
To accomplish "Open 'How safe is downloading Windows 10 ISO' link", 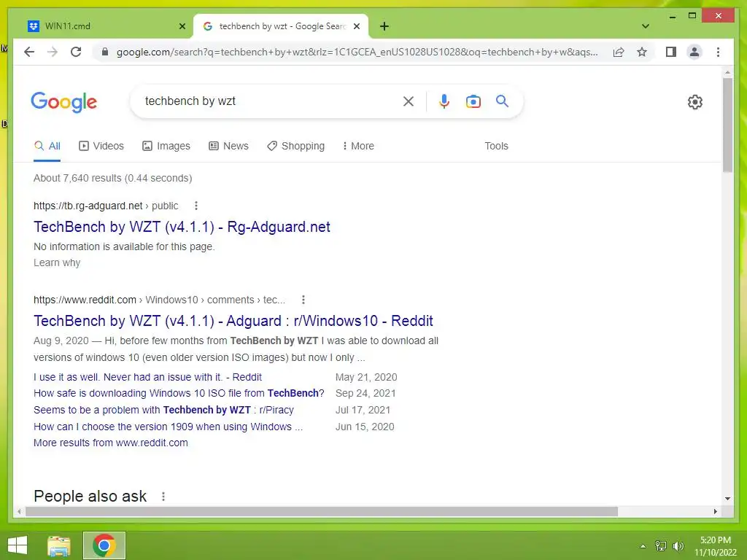I will coord(179,393).
